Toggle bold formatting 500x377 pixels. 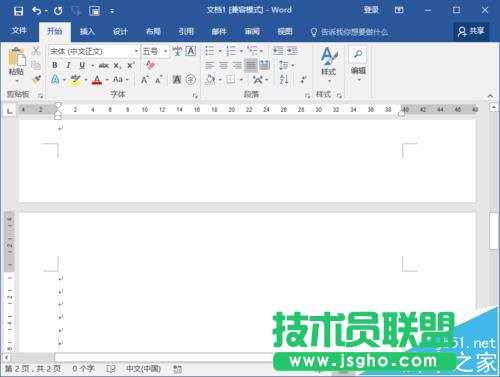[x=55, y=65]
